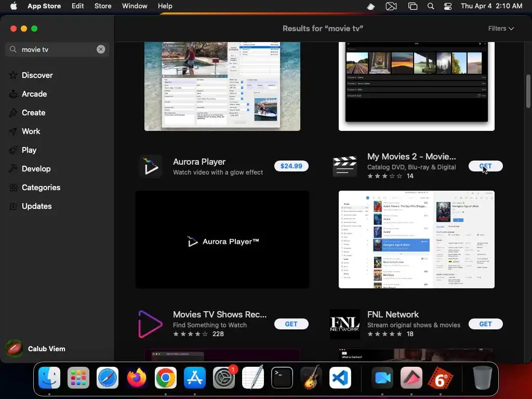
Task: Open the Arcade joystick icon
Action: point(13,94)
